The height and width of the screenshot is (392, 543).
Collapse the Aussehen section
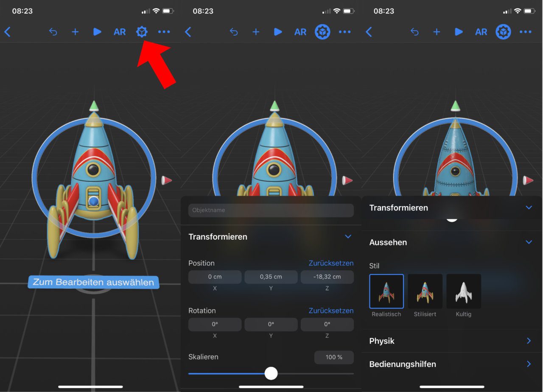[x=529, y=242]
